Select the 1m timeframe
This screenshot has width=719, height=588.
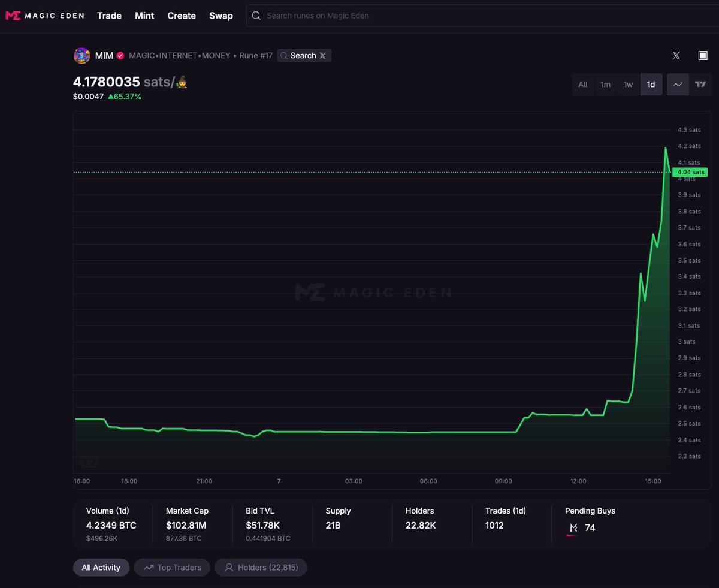tap(605, 85)
